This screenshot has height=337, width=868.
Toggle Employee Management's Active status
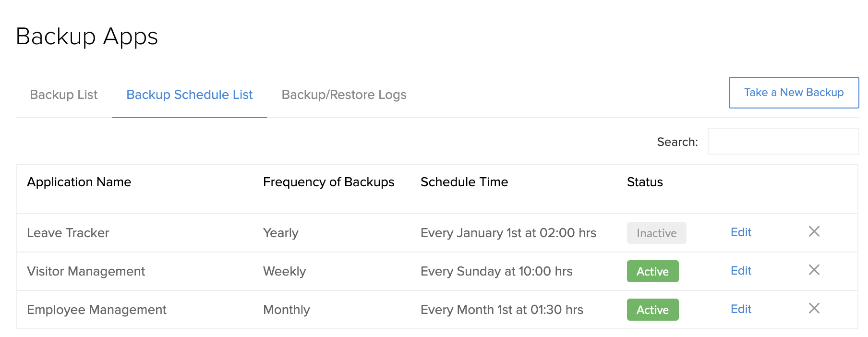tap(652, 310)
